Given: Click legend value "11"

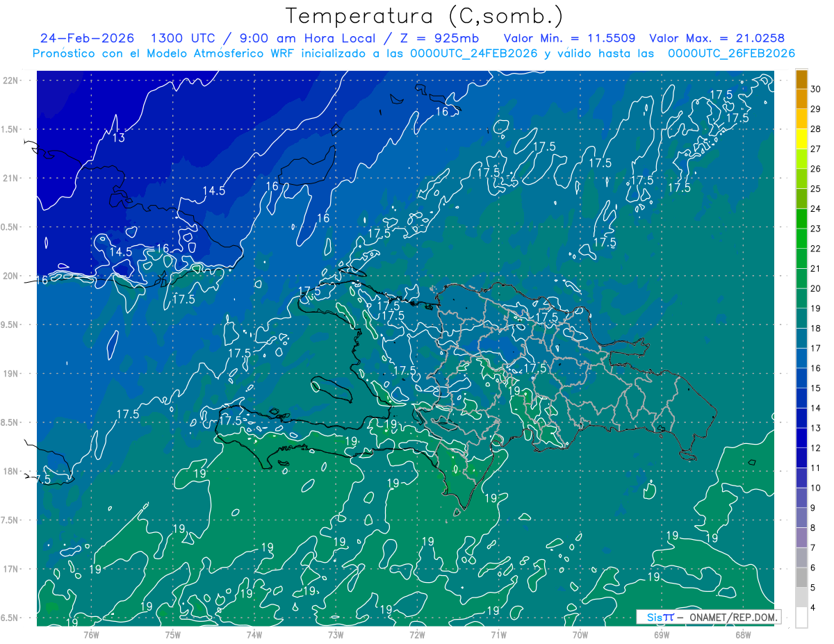Looking at the screenshot, I should [816, 468].
